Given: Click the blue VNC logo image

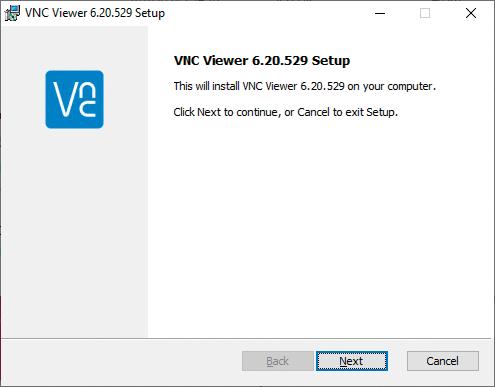Looking at the screenshot, I should tap(75, 99).
